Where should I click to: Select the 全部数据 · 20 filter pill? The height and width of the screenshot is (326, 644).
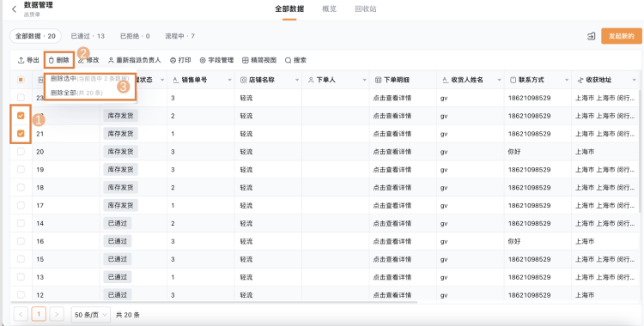(35, 36)
